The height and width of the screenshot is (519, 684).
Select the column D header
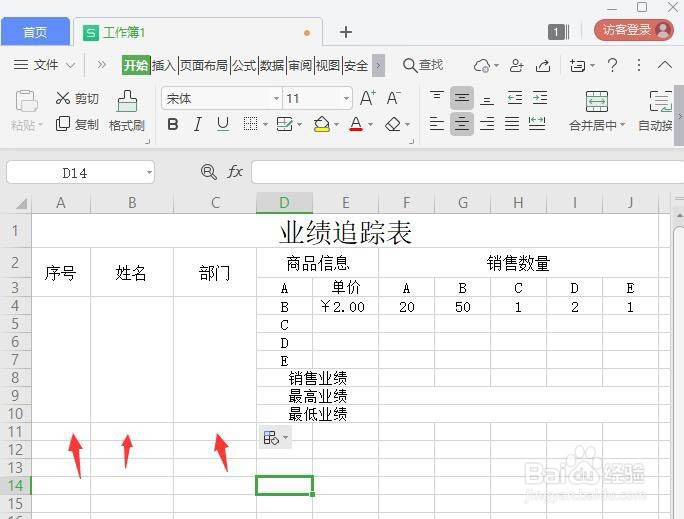point(284,203)
